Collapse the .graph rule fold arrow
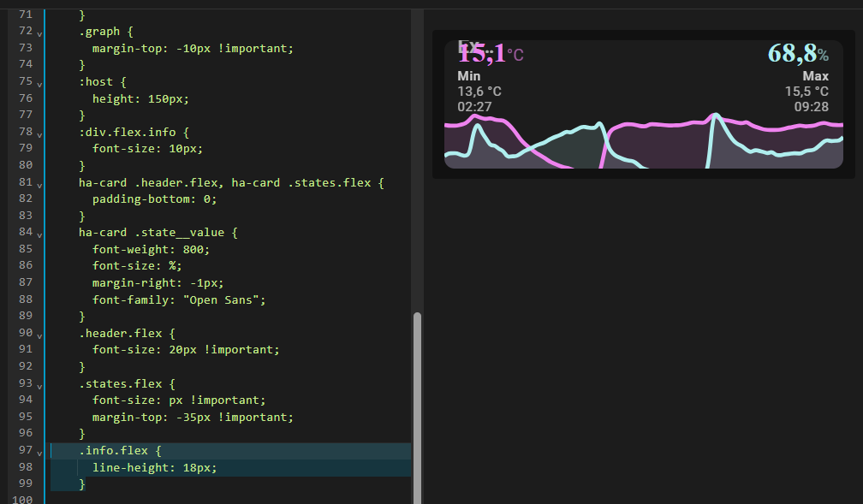This screenshot has height=504, width=863. 39,33
